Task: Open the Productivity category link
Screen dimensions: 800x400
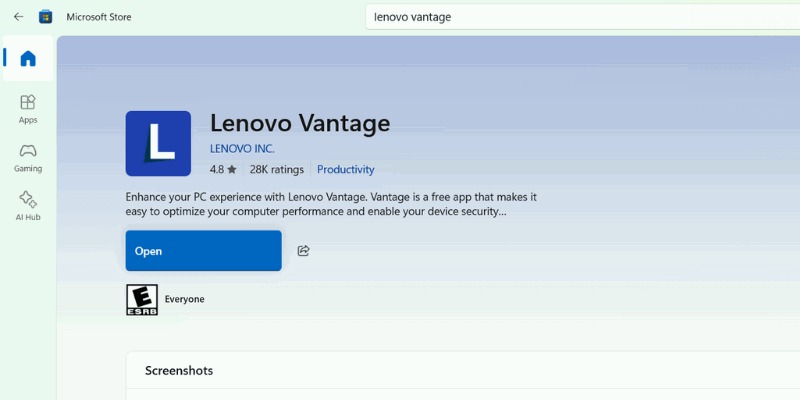Action: pyautogui.click(x=345, y=170)
